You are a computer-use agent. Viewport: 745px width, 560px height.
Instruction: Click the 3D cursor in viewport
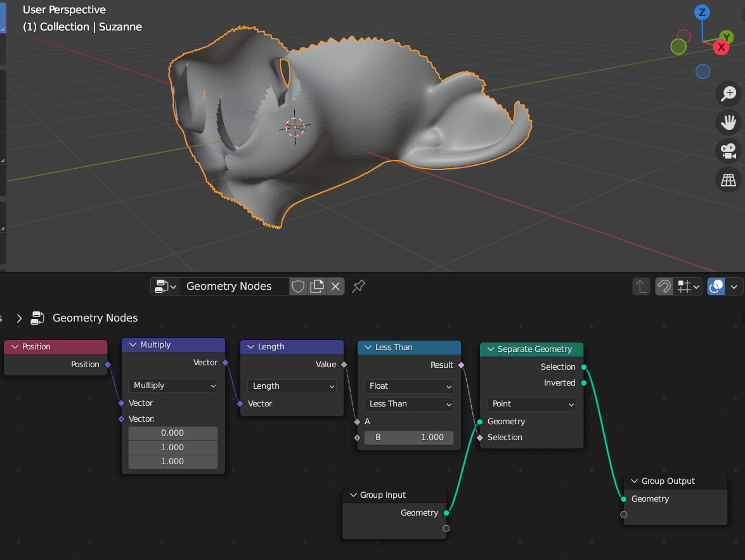point(295,127)
